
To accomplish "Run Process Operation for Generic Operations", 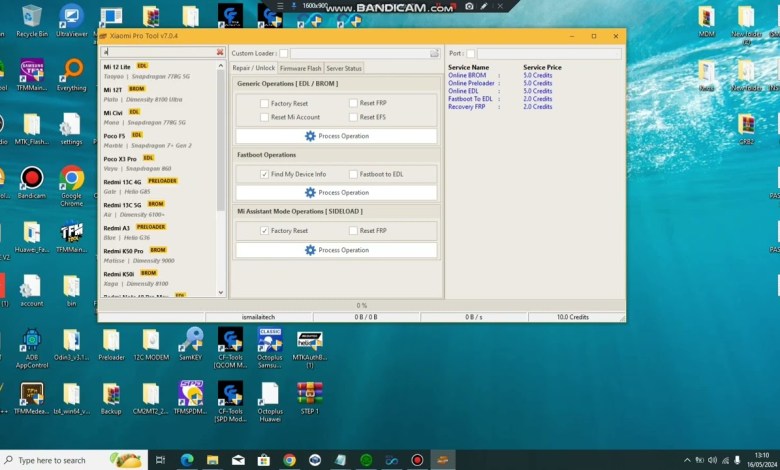I will click(337, 136).
